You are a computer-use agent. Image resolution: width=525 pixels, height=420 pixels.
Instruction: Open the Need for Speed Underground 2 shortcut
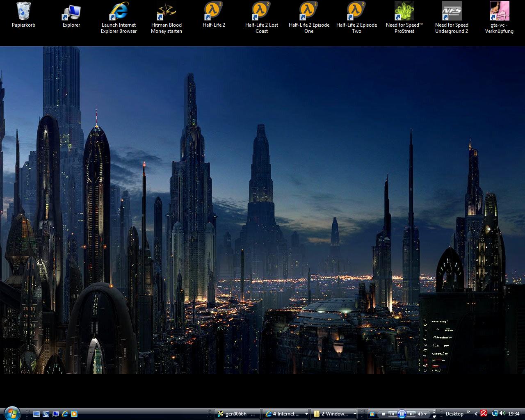[x=452, y=11]
